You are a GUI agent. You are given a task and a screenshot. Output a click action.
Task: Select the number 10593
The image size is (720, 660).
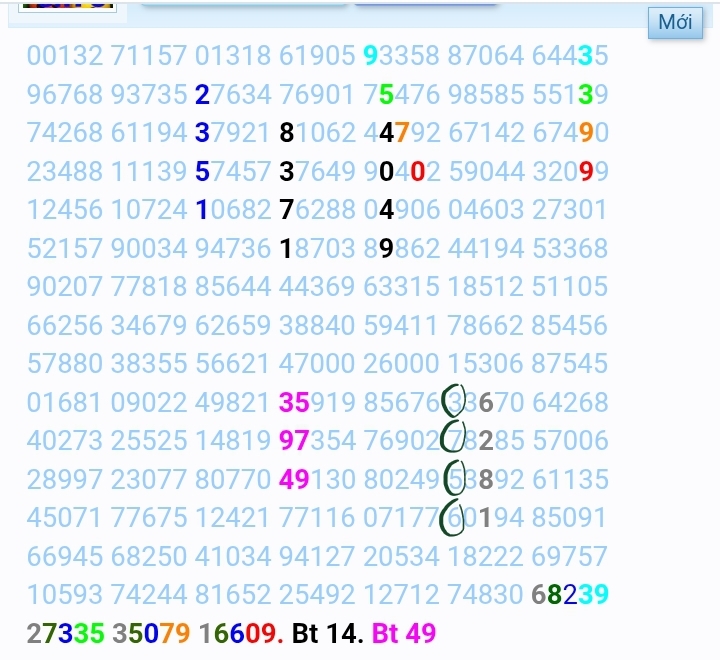tap(65, 594)
